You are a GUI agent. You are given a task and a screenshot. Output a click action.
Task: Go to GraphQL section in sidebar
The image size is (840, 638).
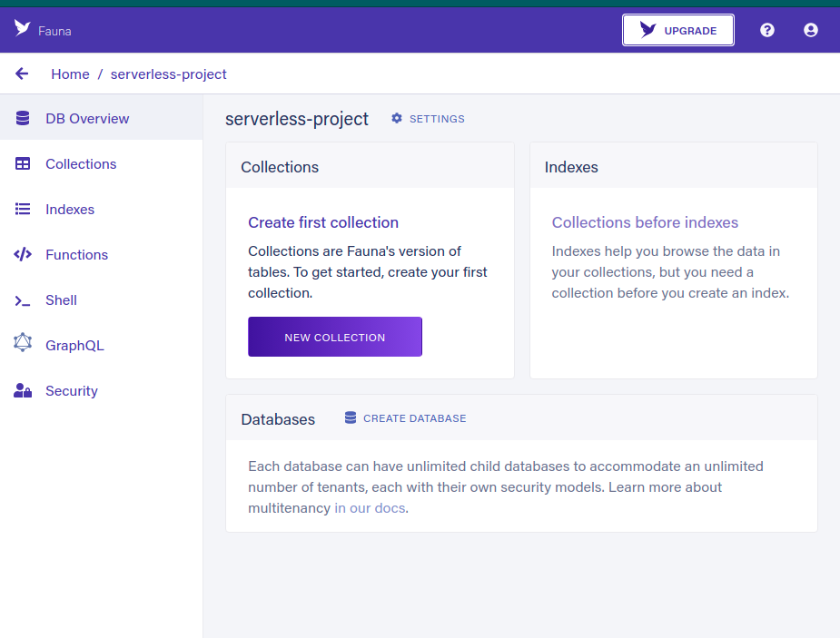point(74,346)
